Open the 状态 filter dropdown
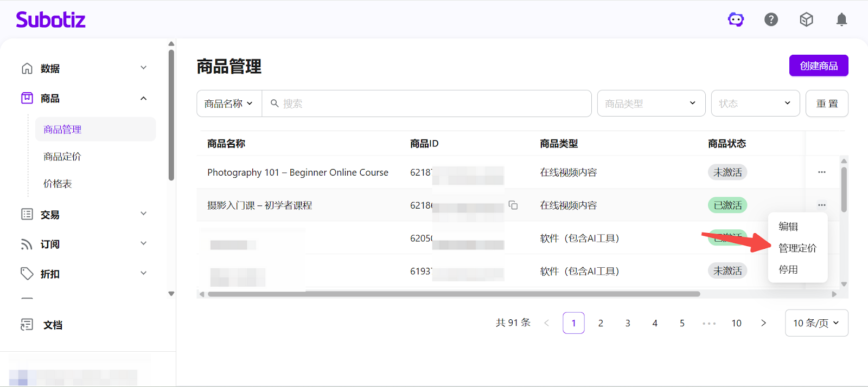The image size is (868, 387). pos(755,104)
